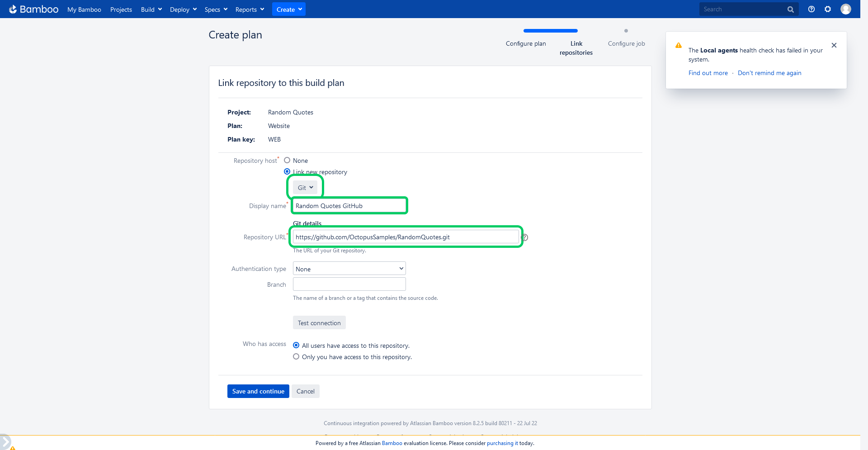
Task: Open the Create dropdown button
Action: click(x=289, y=9)
